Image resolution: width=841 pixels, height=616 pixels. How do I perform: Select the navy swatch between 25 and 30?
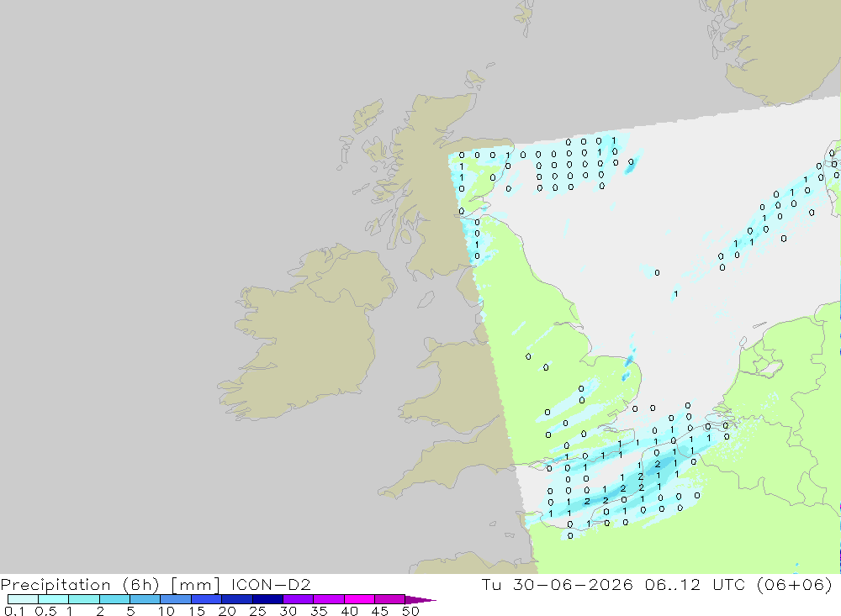pos(267,599)
